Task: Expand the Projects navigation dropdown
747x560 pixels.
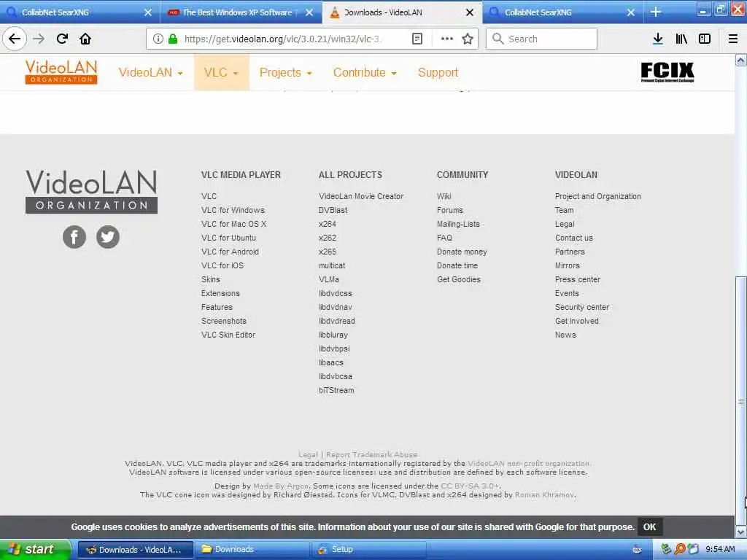Action: point(285,72)
